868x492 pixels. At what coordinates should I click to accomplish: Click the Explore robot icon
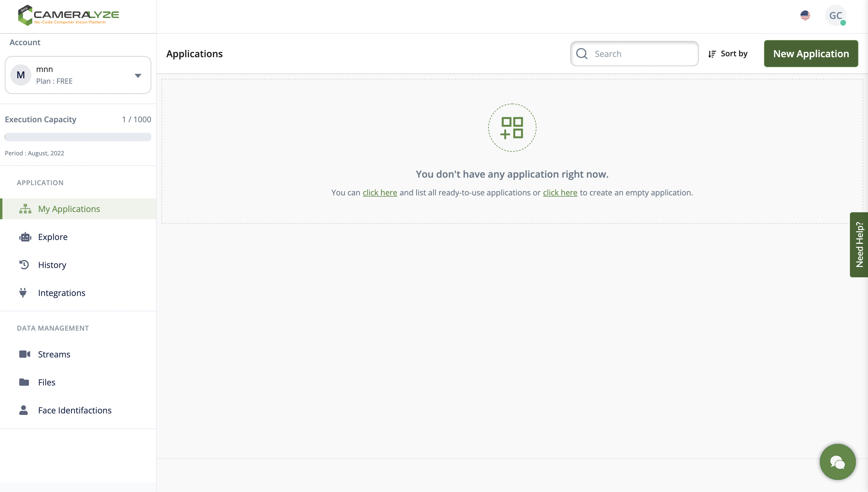tap(25, 237)
